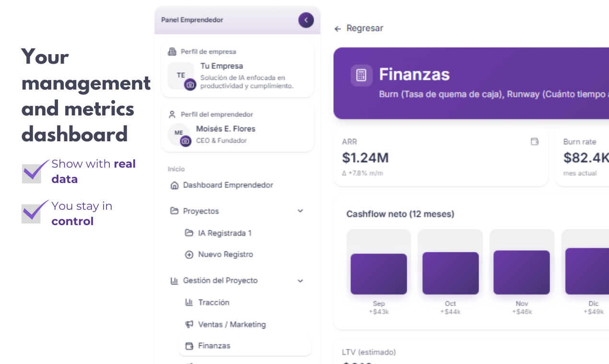Viewport: 609px width, 364px height.
Task: Collapse the Proyectos section chevron
Action: (300, 211)
